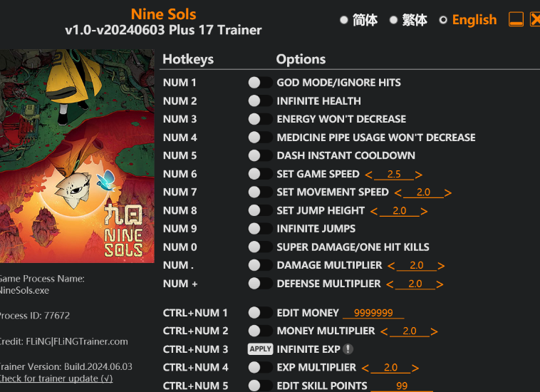This screenshot has width=540, height=392.
Task: Enable Infinite Health toggle
Action: [x=260, y=101]
